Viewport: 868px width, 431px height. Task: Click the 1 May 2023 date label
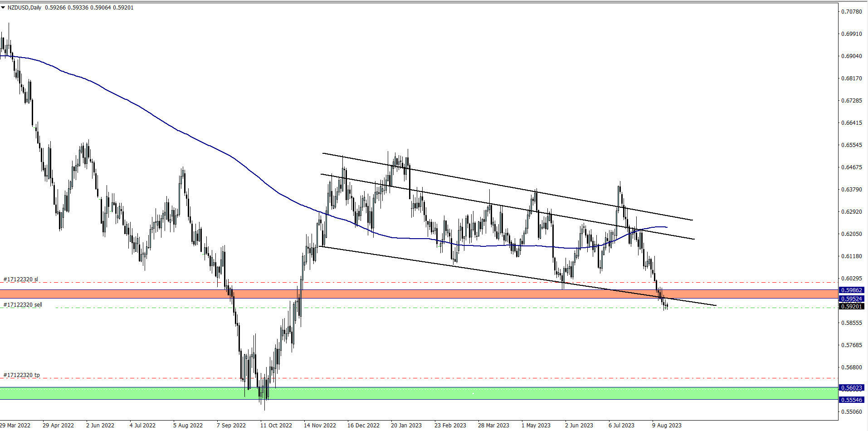pos(536,425)
